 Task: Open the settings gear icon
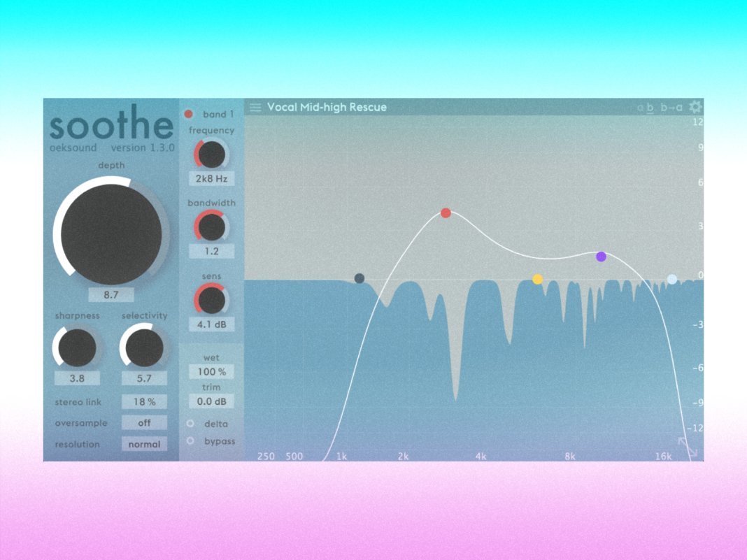[x=695, y=107]
